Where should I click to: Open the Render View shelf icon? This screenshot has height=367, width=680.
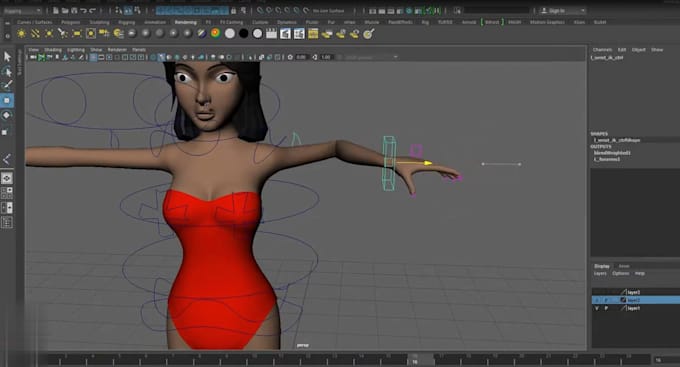point(285,33)
